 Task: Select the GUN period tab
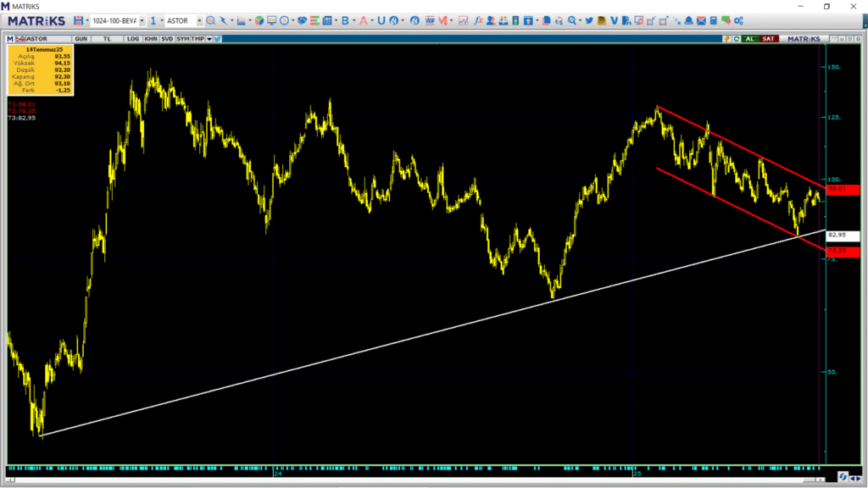click(81, 38)
